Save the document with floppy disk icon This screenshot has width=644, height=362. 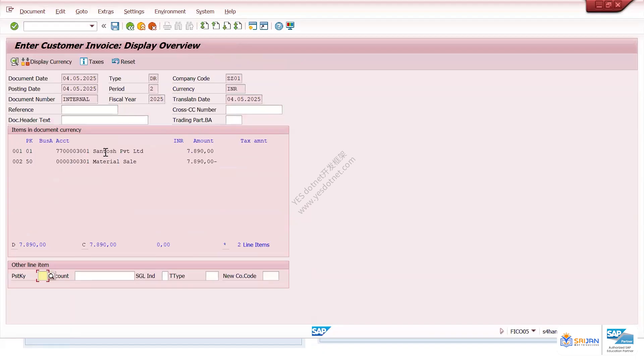click(x=115, y=26)
